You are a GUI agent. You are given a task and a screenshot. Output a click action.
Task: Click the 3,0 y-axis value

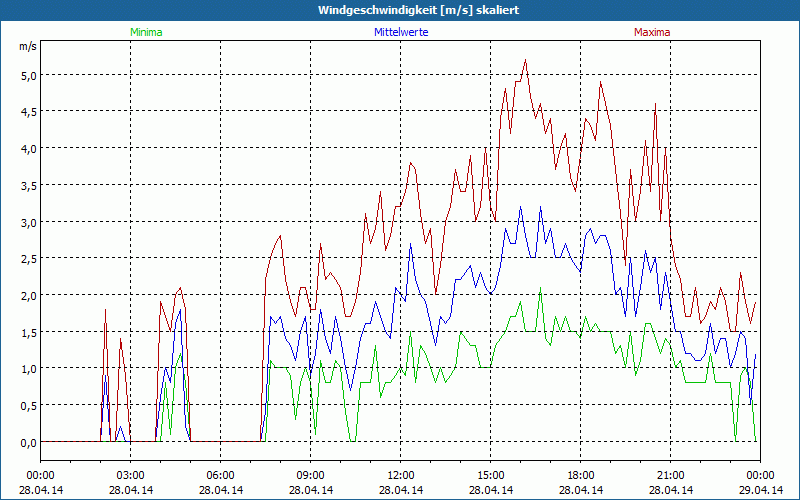pyautogui.click(x=29, y=222)
